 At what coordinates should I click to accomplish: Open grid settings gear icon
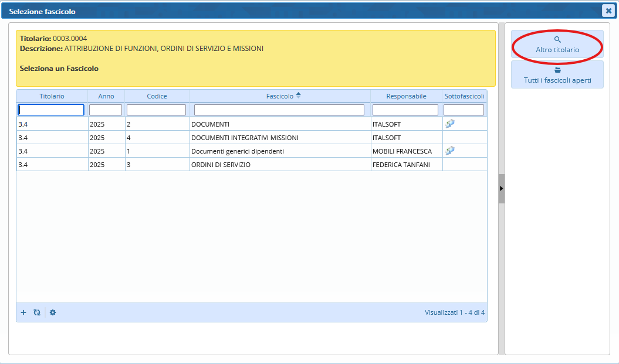coord(53,312)
